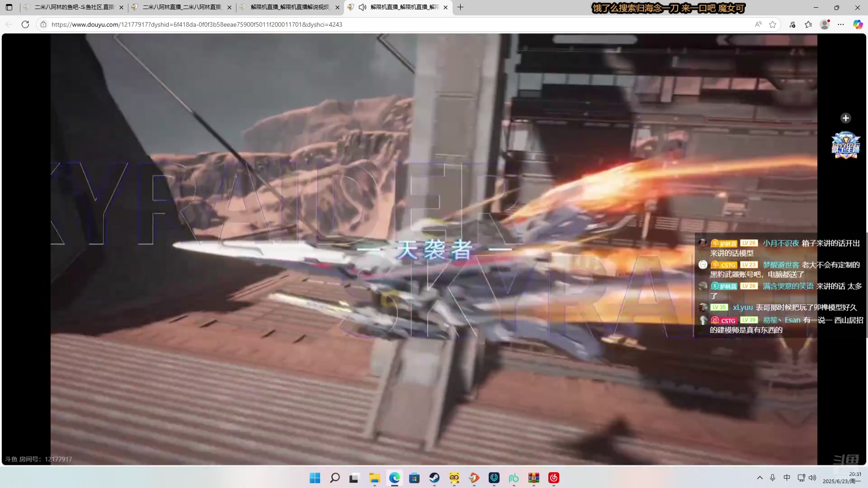The image size is (868, 488).
Task: Click the 斗鱼 房间号 12177917 label
Action: (38, 459)
